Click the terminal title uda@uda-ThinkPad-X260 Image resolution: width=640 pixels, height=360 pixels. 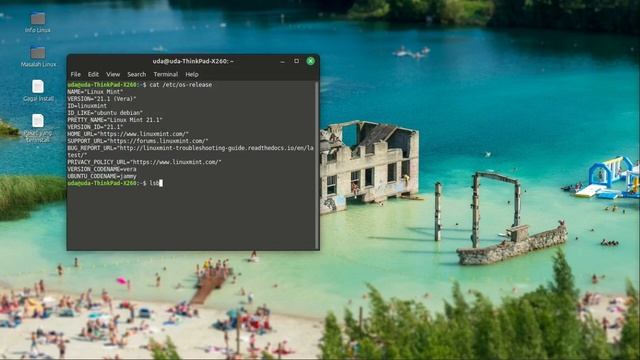tap(193, 61)
